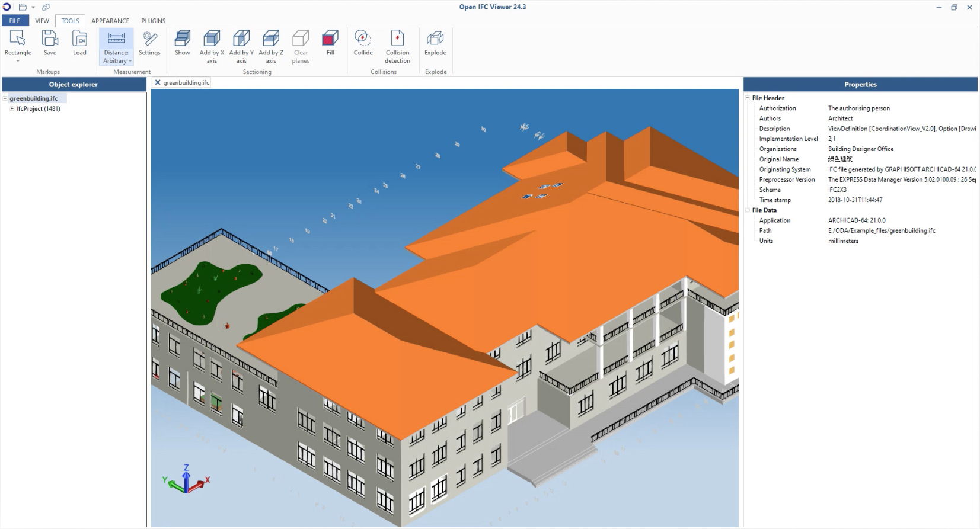
Task: Click the Load markup icon
Action: tap(79, 39)
